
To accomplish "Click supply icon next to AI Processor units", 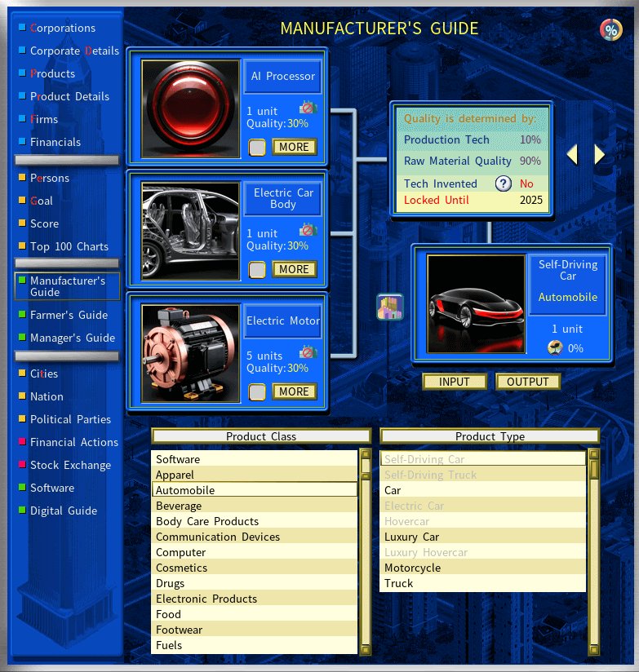I will [x=308, y=108].
